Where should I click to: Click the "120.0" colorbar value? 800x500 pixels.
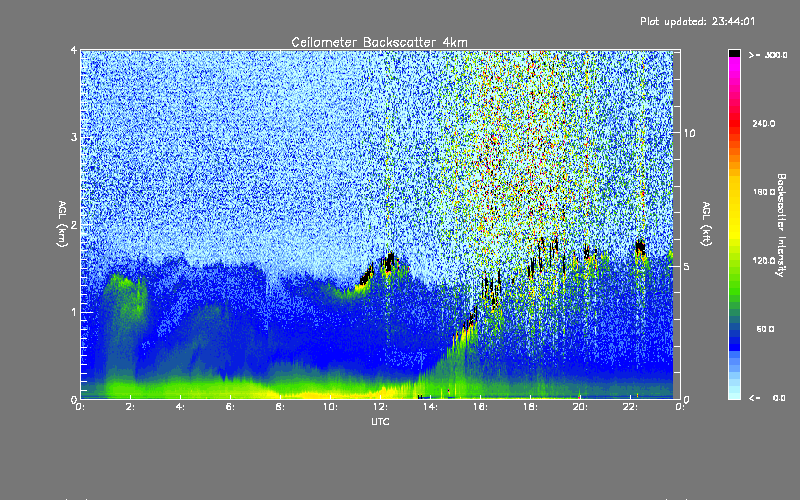tap(764, 260)
